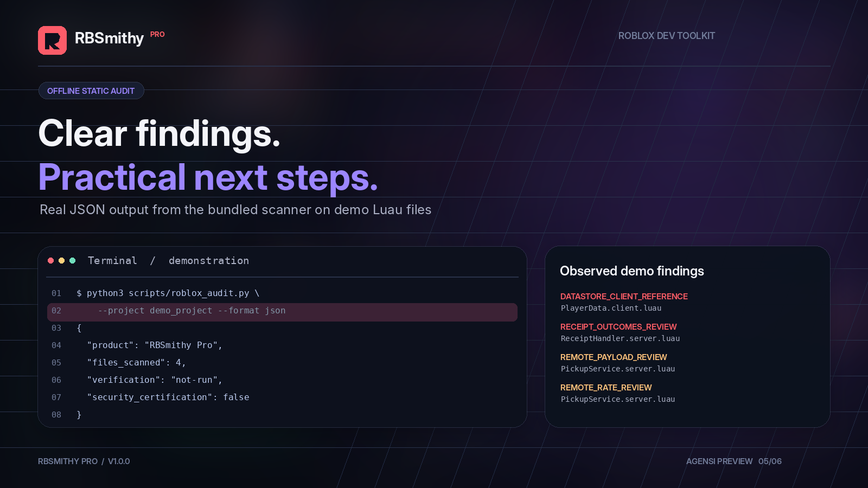The width and height of the screenshot is (868, 488).
Task: Select the RBSmithy brand name
Action: coord(109,38)
